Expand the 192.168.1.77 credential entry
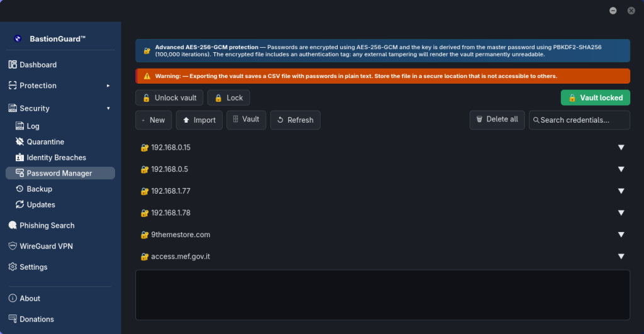Image resolution: width=644 pixels, height=334 pixels. [621, 191]
